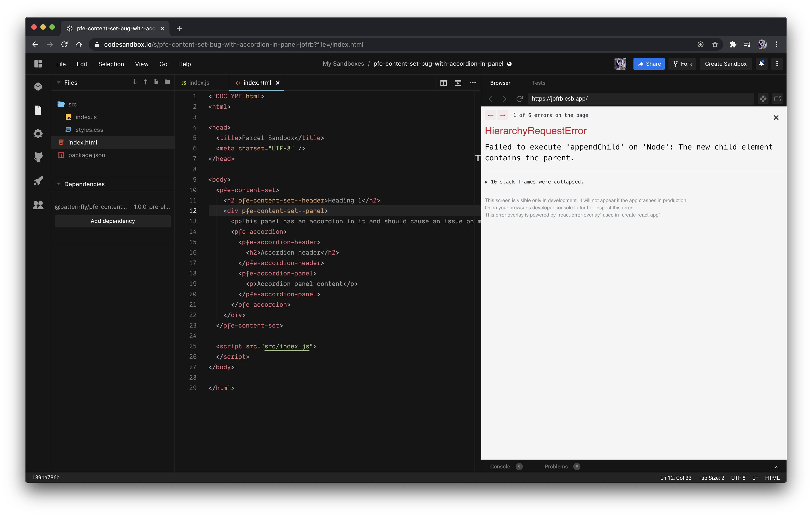Collapse the Dependencies section
812x516 pixels.
59,184
